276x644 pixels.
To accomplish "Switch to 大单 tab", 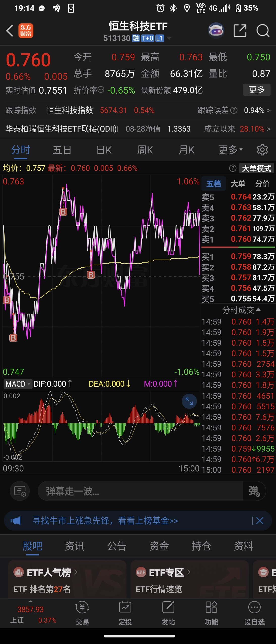I will pos(238,184).
